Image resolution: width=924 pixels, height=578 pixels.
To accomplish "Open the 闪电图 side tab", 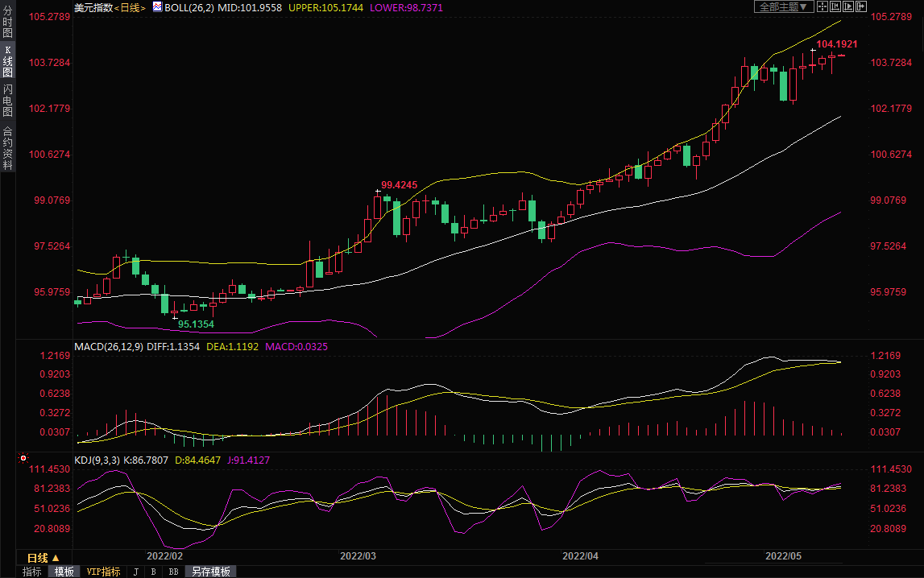I will pos(7,100).
